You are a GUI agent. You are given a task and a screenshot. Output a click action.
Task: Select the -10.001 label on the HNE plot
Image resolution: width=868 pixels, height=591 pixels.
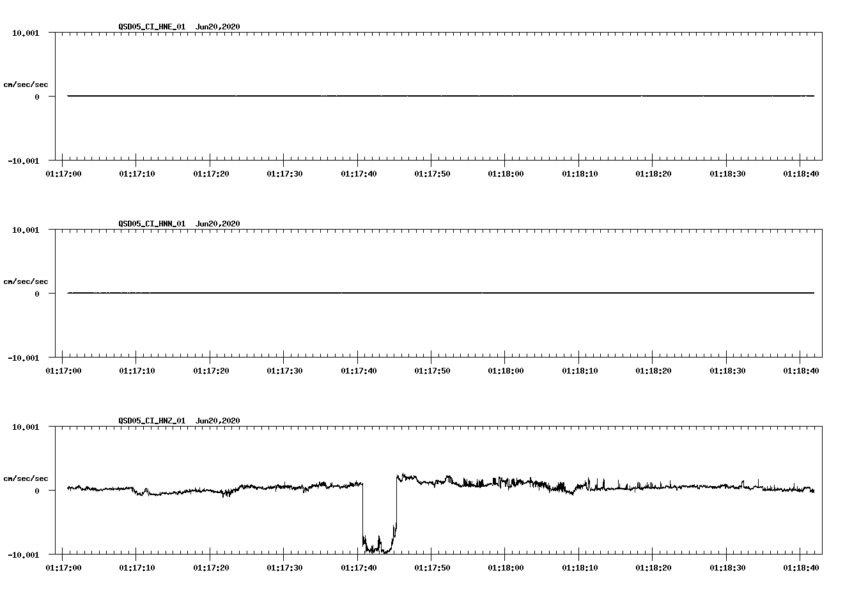coord(24,161)
